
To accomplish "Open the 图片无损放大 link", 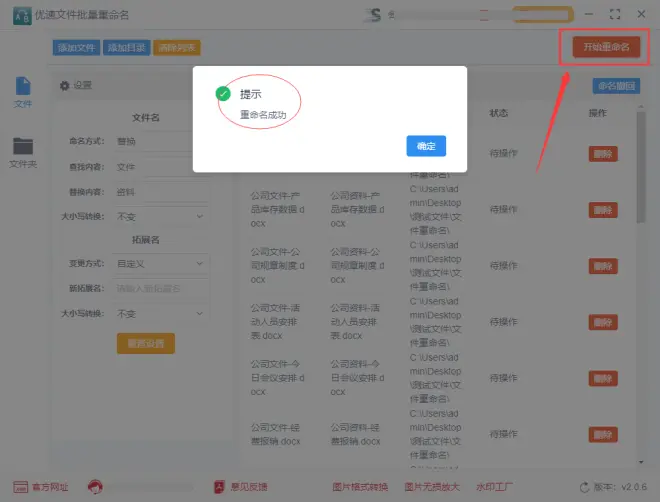I will pyautogui.click(x=432, y=487).
